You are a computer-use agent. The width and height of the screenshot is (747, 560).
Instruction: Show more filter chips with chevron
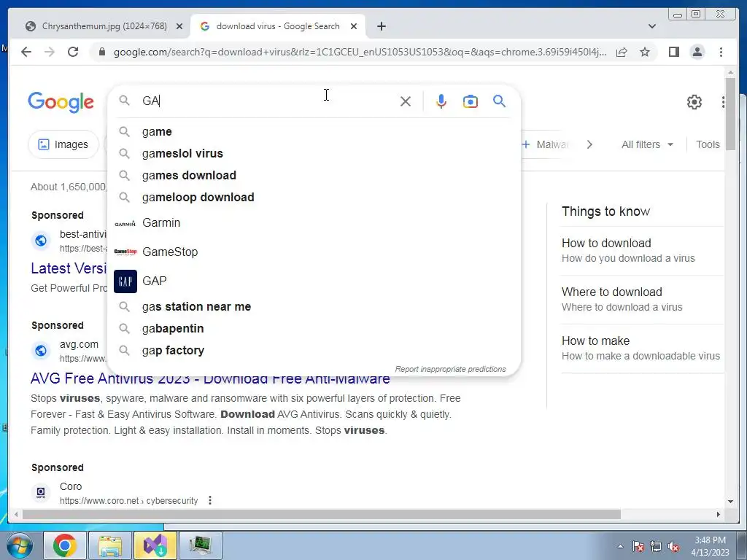click(589, 144)
